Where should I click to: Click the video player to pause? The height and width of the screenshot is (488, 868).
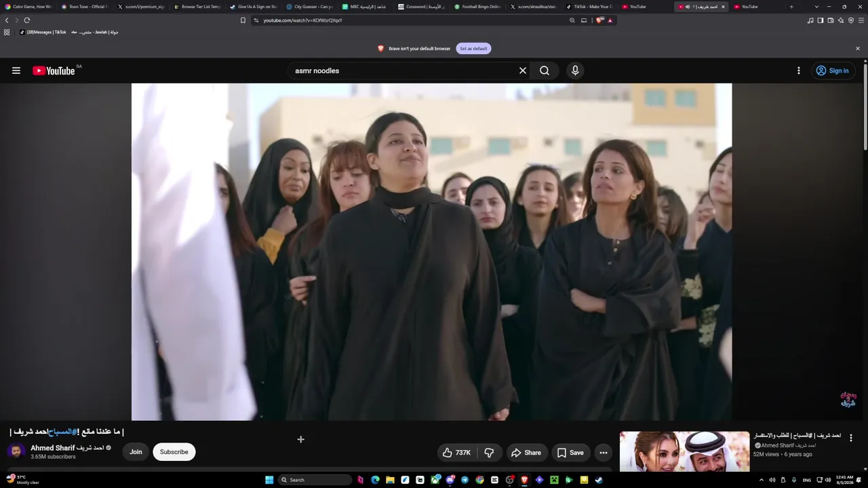point(431,251)
